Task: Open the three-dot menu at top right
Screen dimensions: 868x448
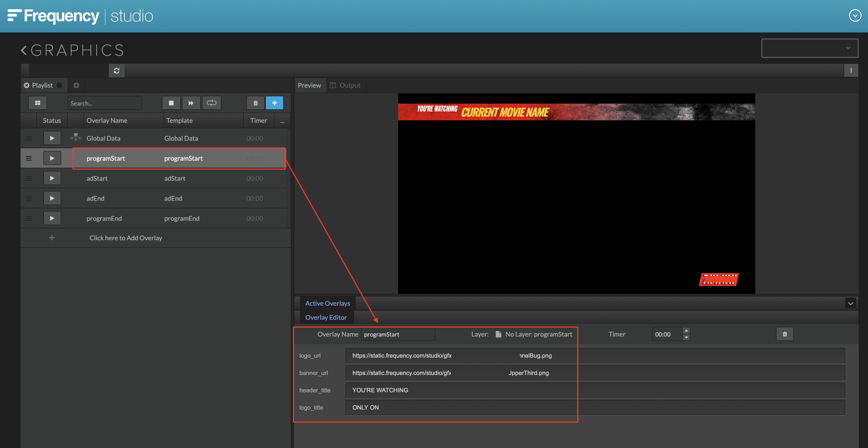Action: (851, 71)
